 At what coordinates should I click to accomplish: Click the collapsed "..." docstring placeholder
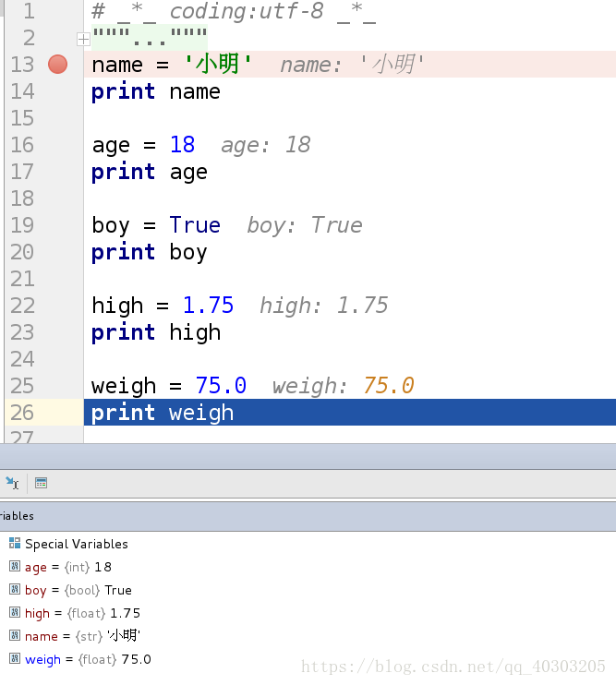[x=149, y=39]
